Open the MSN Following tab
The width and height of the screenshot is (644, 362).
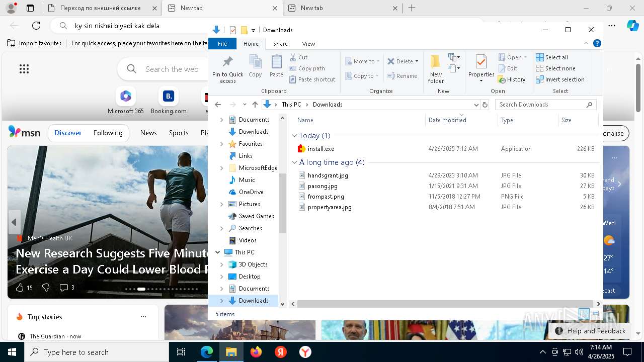pyautogui.click(x=108, y=133)
